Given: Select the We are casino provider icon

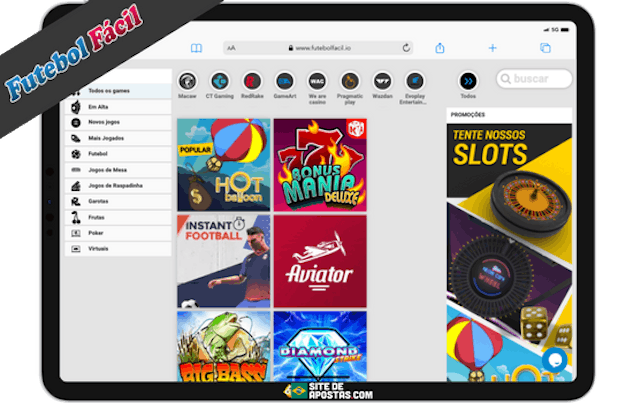Looking at the screenshot, I should click(x=317, y=81).
